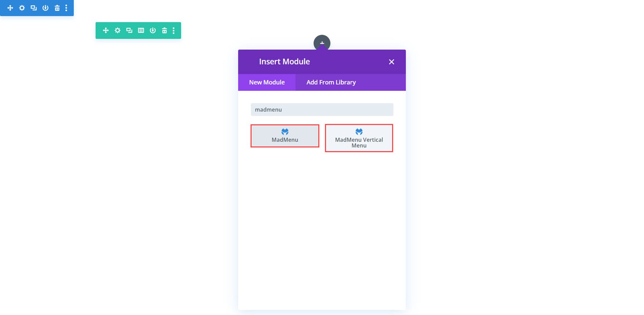Change row column structure icon

(141, 30)
